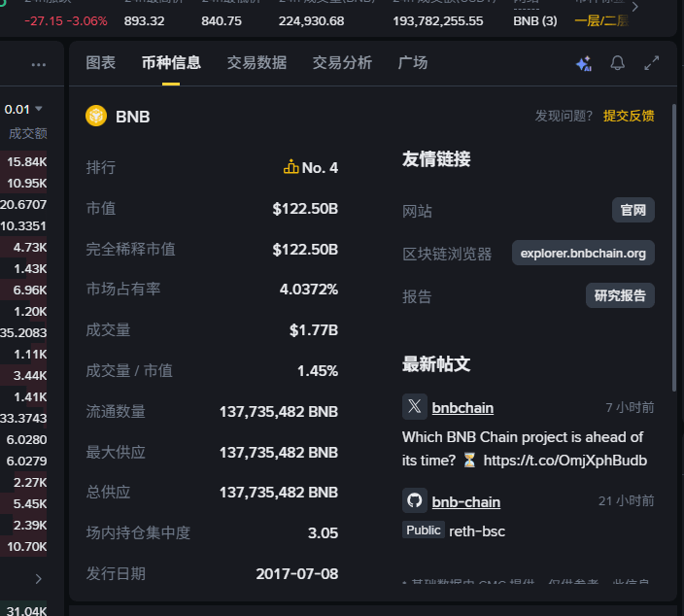Open the https://t.co/OmjXphBudb link

click(564, 461)
